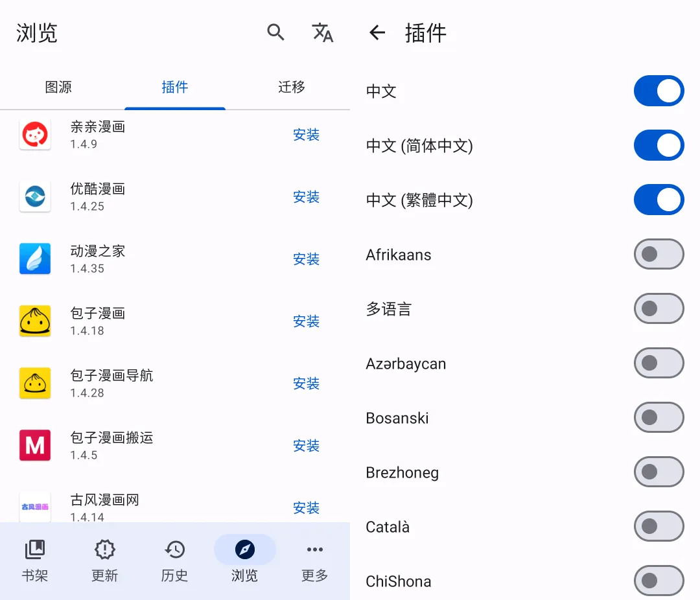Open the 更新 updates tab
The height and width of the screenshot is (600, 700).
point(105,561)
